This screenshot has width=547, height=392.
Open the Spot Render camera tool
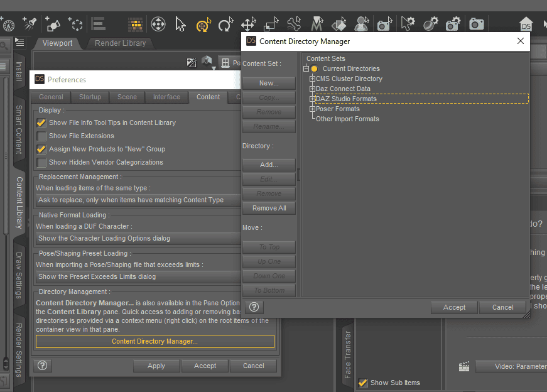pyautogui.click(x=384, y=24)
